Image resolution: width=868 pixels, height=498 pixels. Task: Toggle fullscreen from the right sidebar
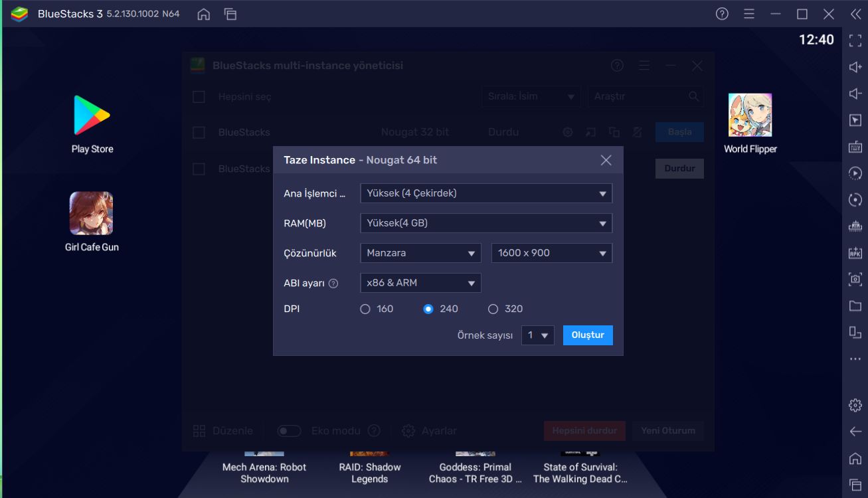tap(855, 41)
